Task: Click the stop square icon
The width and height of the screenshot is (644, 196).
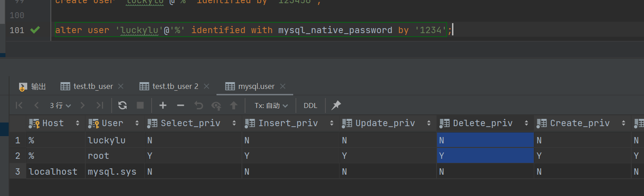Action: click(x=140, y=105)
